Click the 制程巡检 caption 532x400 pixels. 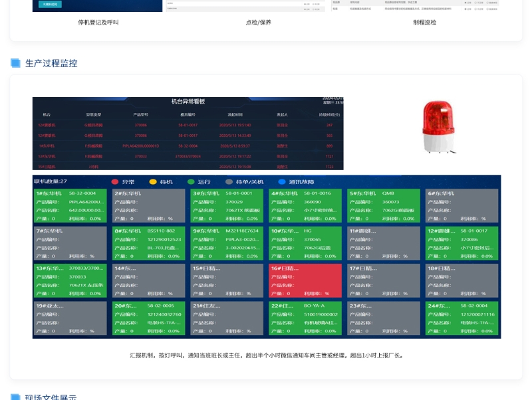click(424, 23)
